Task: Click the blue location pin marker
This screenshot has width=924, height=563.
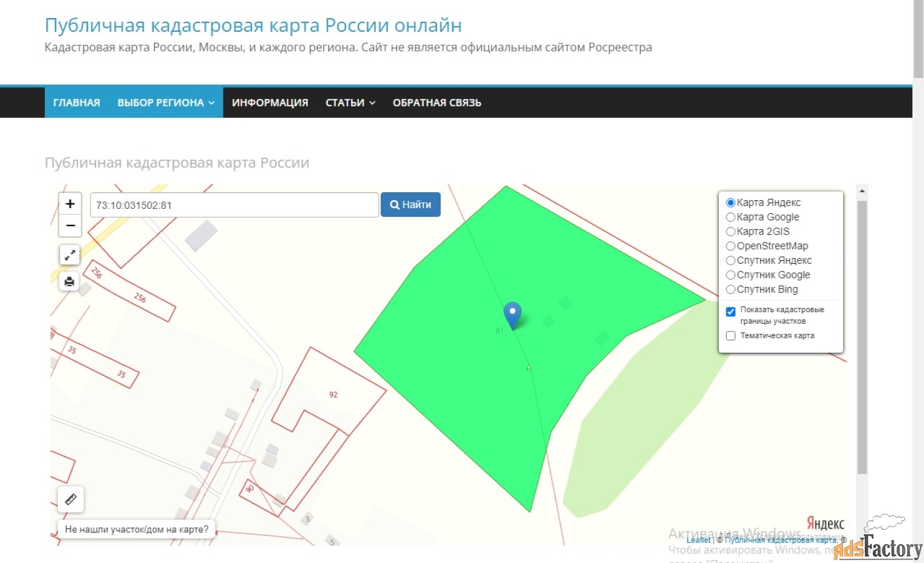Action: [x=512, y=315]
